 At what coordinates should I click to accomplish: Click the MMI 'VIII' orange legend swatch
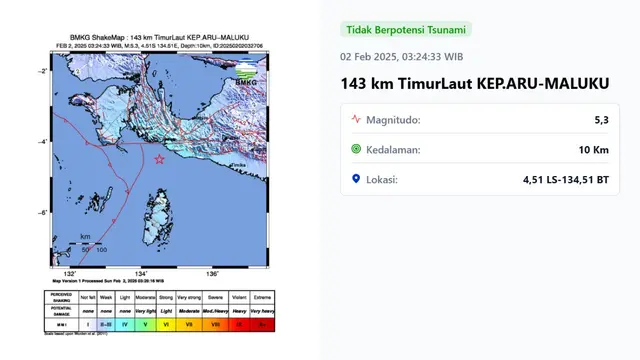pyautogui.click(x=216, y=324)
